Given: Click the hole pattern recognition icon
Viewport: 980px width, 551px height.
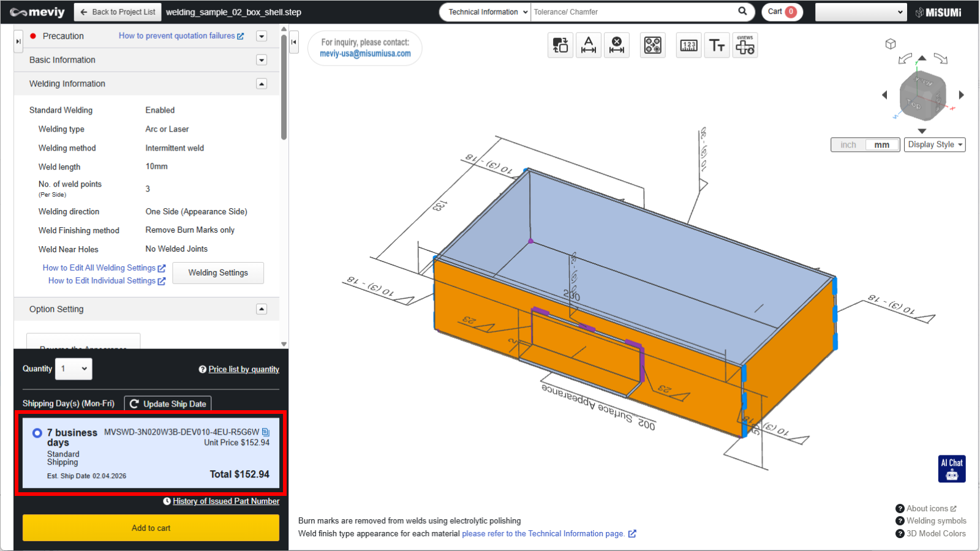Looking at the screenshot, I should [x=653, y=45].
